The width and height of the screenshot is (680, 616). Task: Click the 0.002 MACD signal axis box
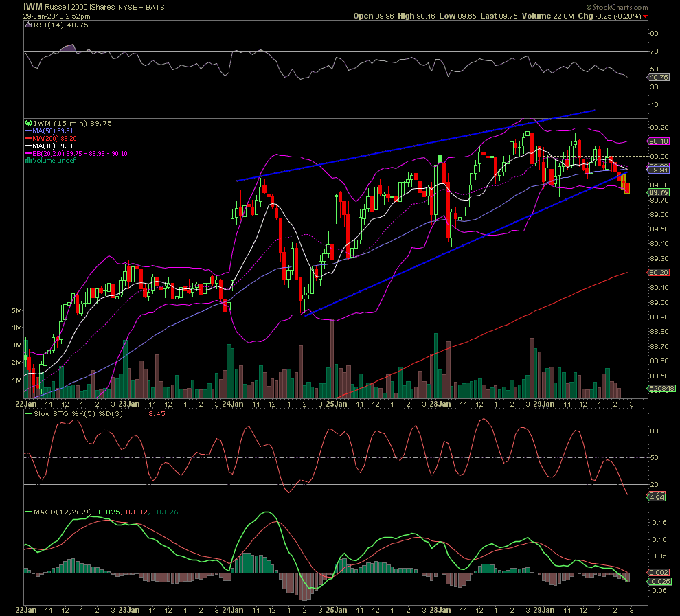[x=659, y=573]
